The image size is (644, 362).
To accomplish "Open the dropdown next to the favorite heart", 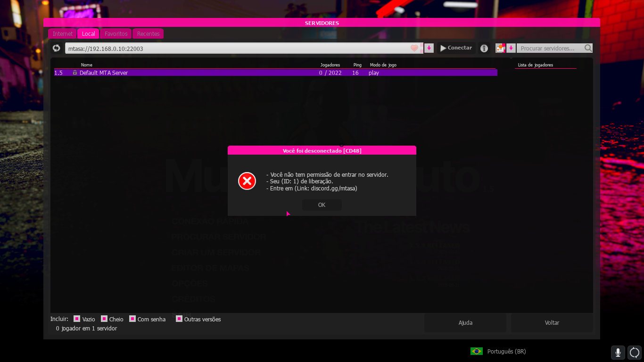I will [429, 48].
